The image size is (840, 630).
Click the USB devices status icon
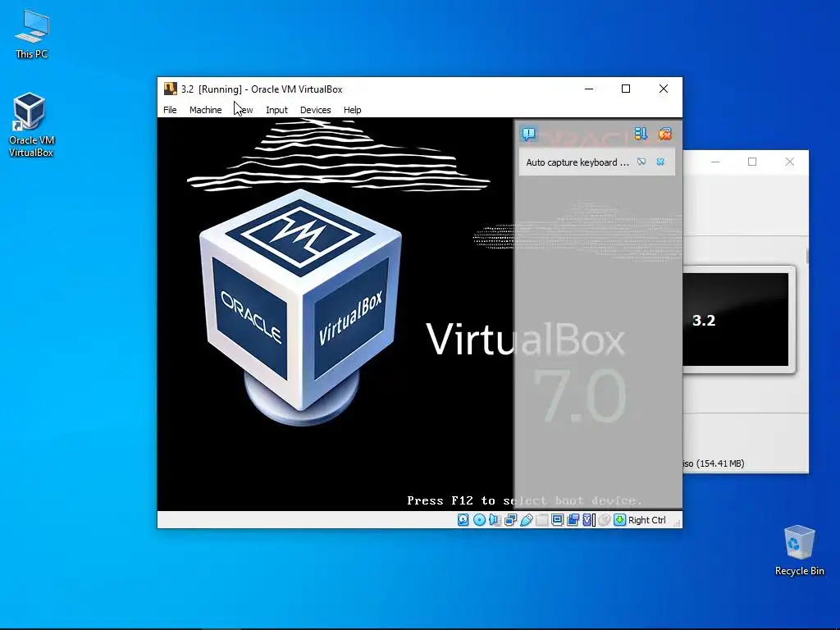526,519
